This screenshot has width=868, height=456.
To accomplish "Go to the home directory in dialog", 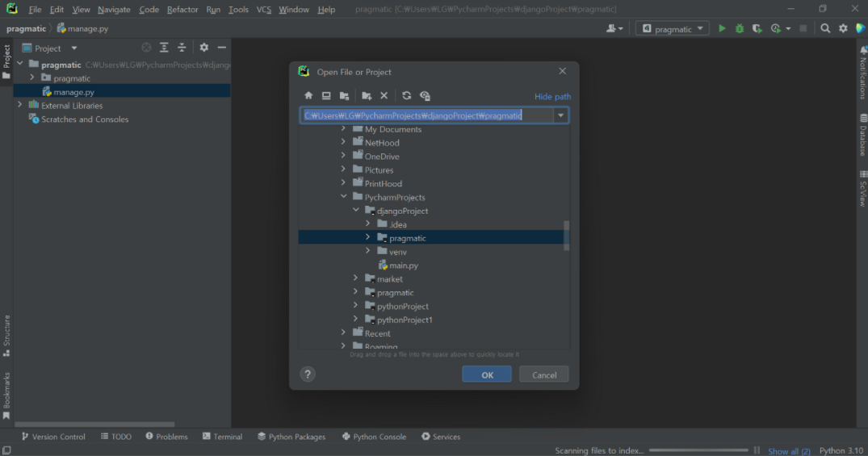I will (x=308, y=96).
